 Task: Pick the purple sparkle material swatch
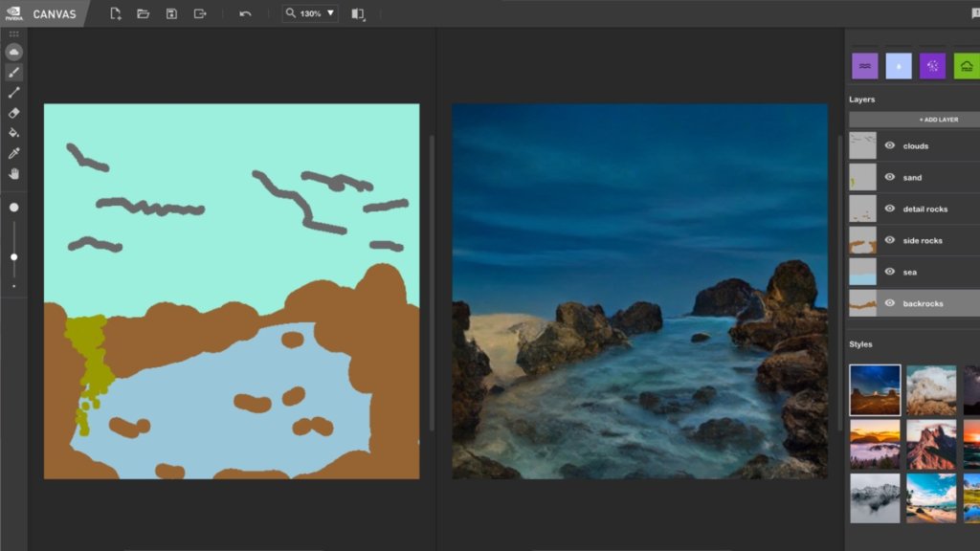932,66
